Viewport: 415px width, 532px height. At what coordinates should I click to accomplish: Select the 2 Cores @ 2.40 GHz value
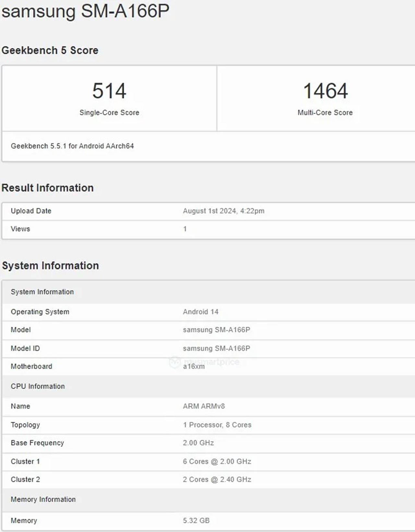point(217,480)
